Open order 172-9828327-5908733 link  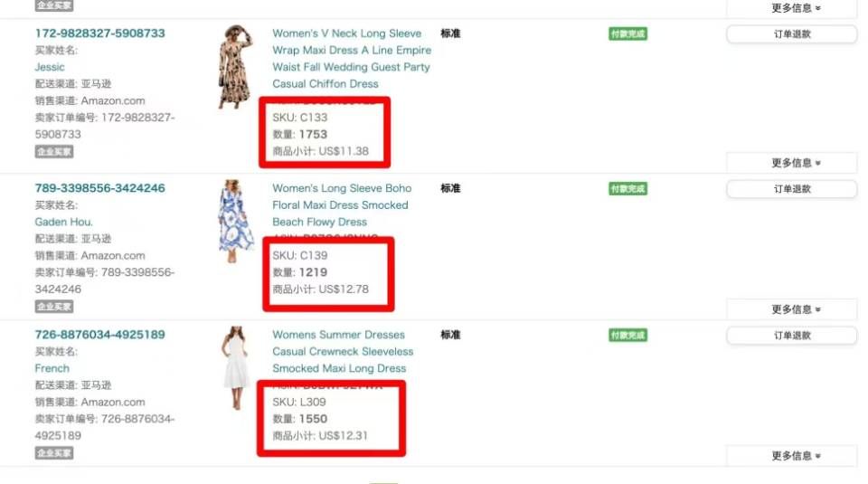[99, 33]
